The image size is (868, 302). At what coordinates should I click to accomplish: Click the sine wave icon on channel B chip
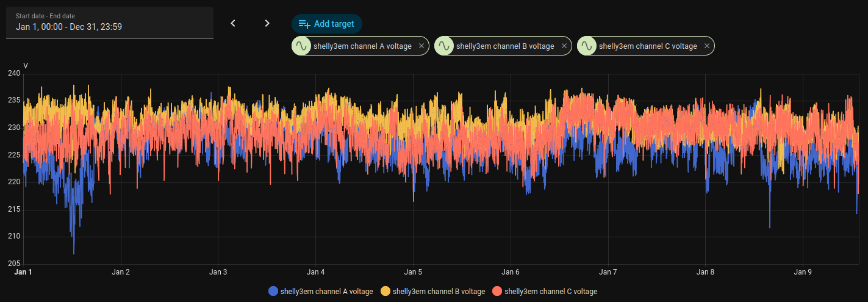(x=444, y=46)
